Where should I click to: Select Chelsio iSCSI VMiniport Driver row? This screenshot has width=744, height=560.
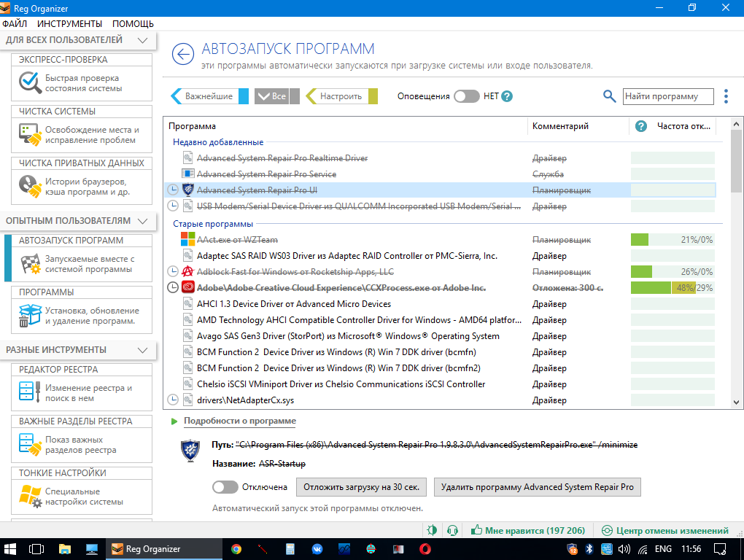point(439,384)
